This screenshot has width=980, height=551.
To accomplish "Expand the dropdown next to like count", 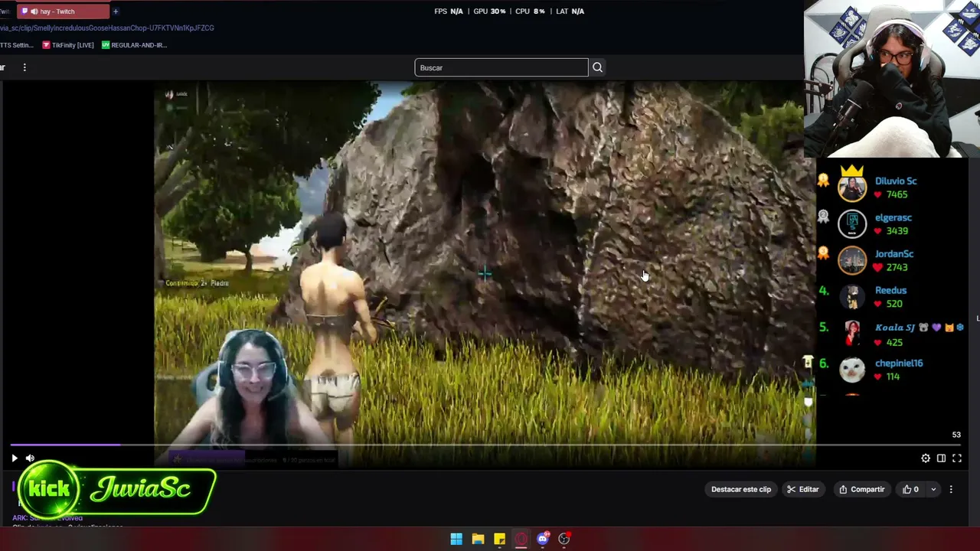I will tap(933, 489).
